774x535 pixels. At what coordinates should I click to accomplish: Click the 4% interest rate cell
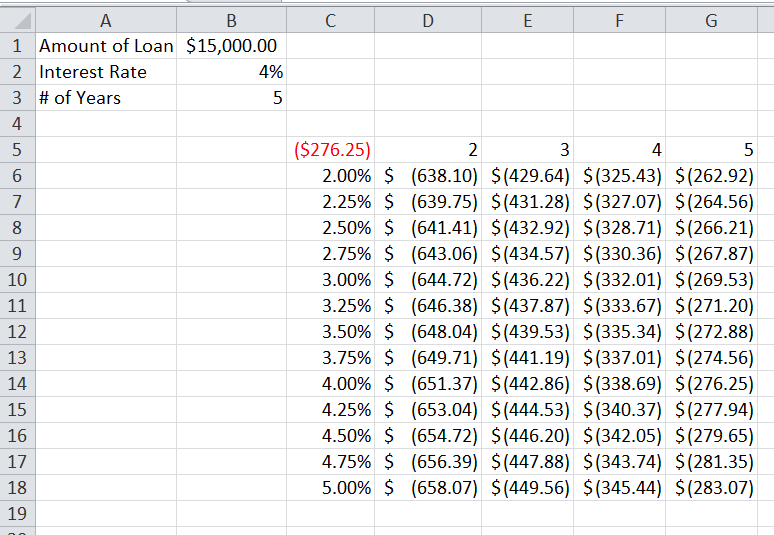coord(231,72)
